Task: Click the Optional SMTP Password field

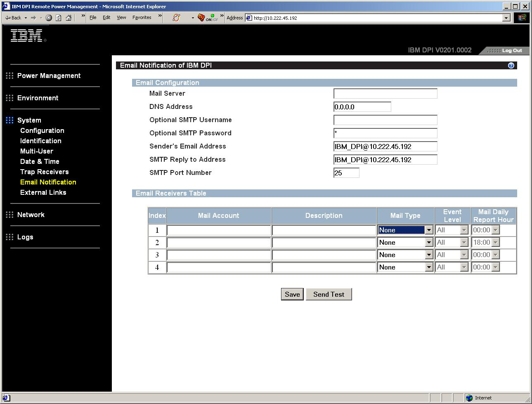Action: click(x=385, y=133)
